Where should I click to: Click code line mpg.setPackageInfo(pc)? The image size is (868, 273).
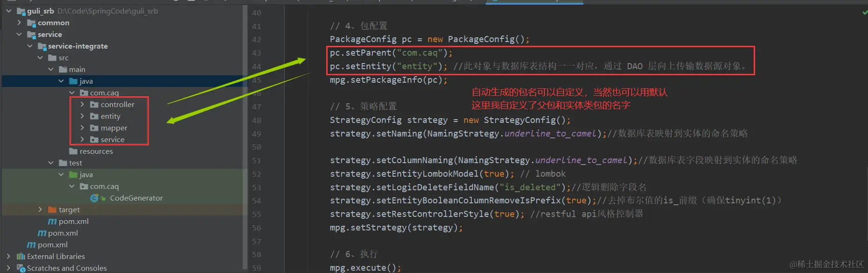coord(388,80)
